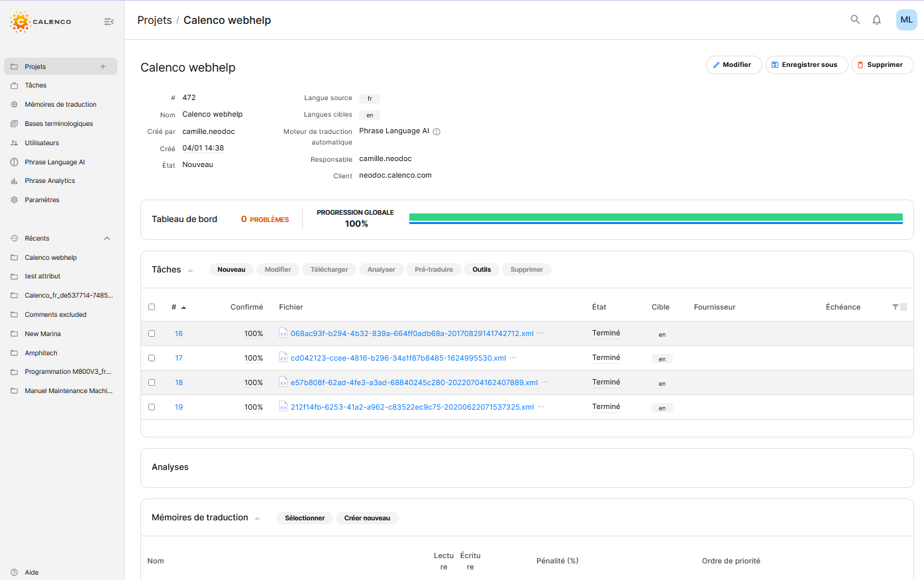Open table filter funnel icon
The image size is (924, 580).
pos(896,307)
